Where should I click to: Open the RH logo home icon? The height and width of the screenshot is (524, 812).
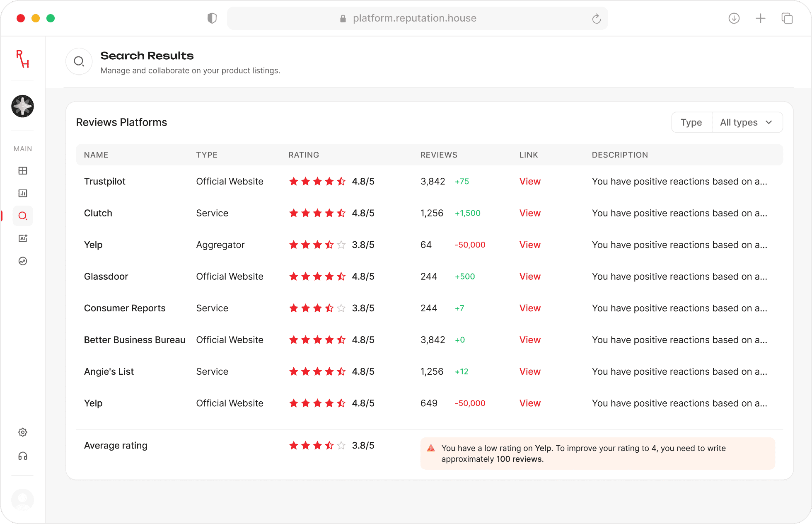tap(22, 59)
